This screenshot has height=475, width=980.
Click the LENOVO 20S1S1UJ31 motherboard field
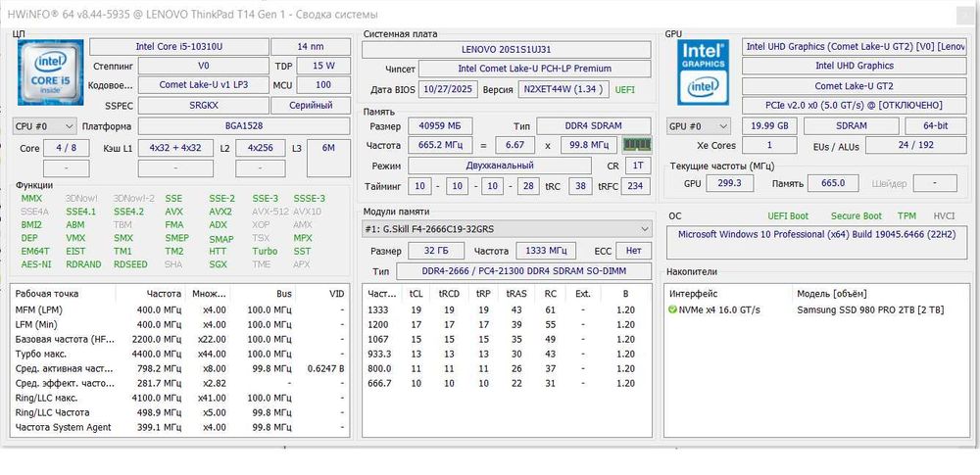point(507,49)
